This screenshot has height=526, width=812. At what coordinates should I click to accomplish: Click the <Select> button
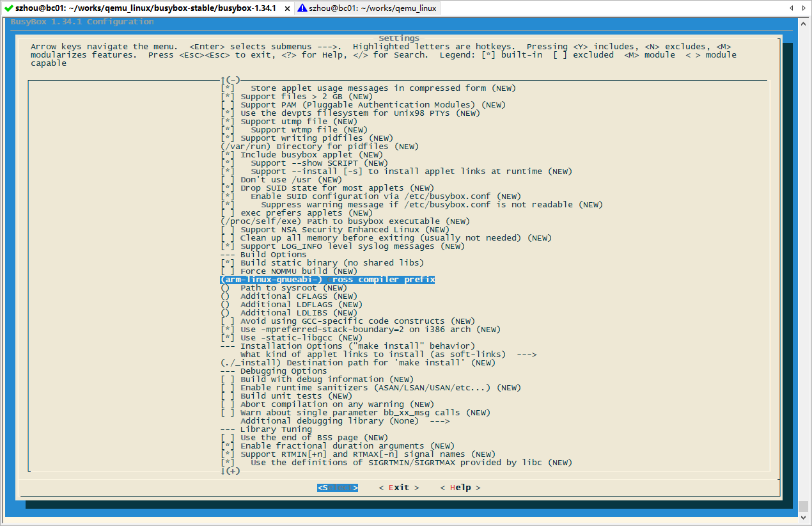click(338, 488)
